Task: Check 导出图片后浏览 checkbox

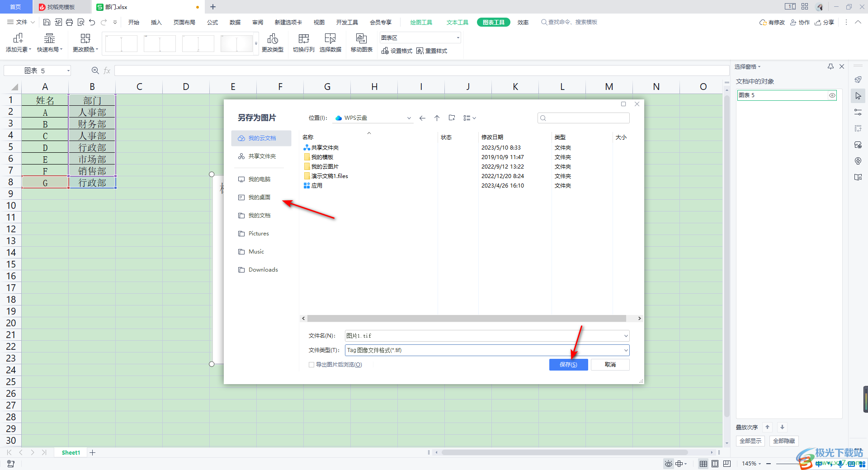Action: tap(311, 365)
